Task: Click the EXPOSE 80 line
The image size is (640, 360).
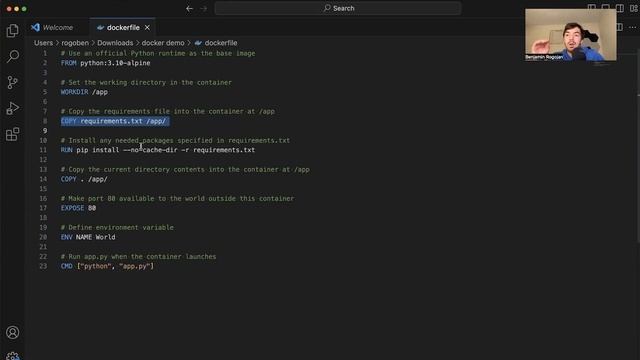Action: pyautogui.click(x=78, y=208)
